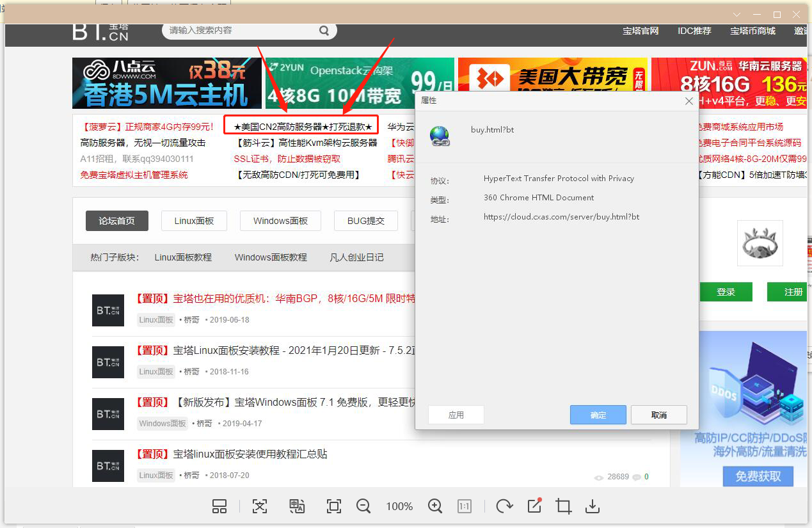Open the thumbnail gallery view icon
The height and width of the screenshot is (528, 812).
[x=219, y=506]
